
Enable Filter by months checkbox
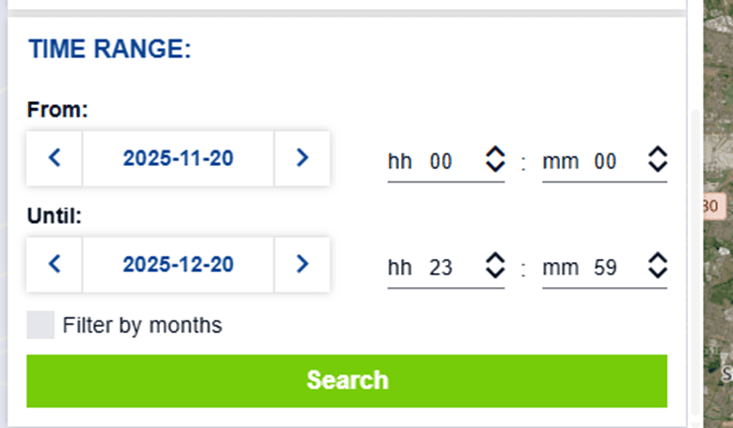click(41, 325)
